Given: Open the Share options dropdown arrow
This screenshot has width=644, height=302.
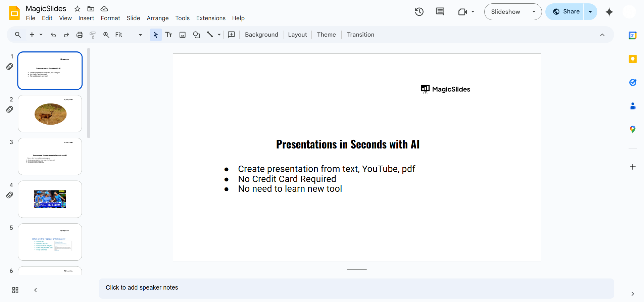Looking at the screenshot, I should coord(590,12).
